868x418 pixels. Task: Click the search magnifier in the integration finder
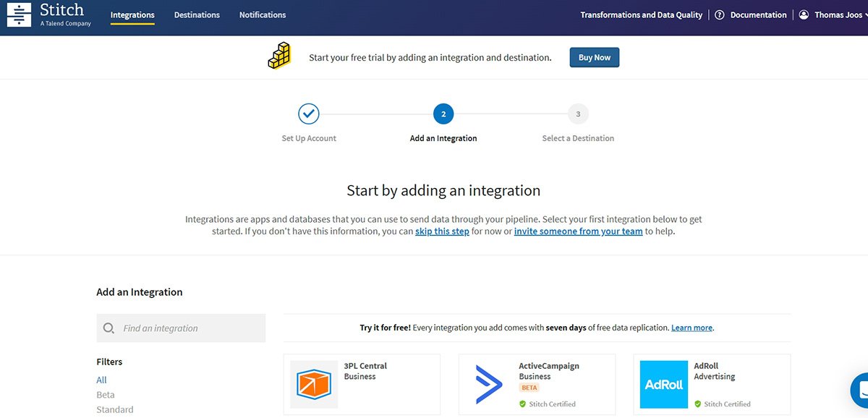109,328
